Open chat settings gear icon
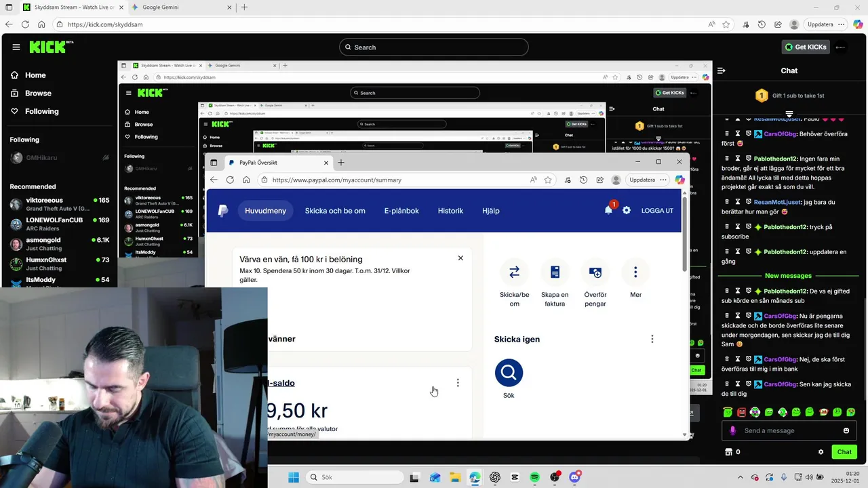This screenshot has width=868, height=488. pos(821,452)
